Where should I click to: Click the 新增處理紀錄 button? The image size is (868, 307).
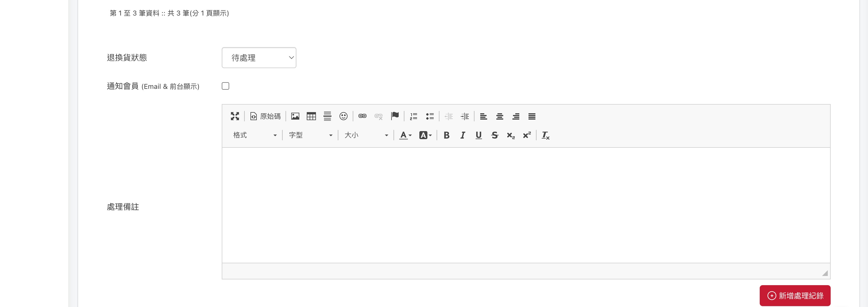click(795, 296)
